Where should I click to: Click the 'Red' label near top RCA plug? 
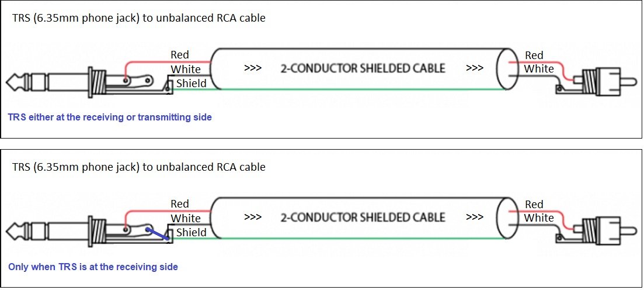click(x=534, y=55)
